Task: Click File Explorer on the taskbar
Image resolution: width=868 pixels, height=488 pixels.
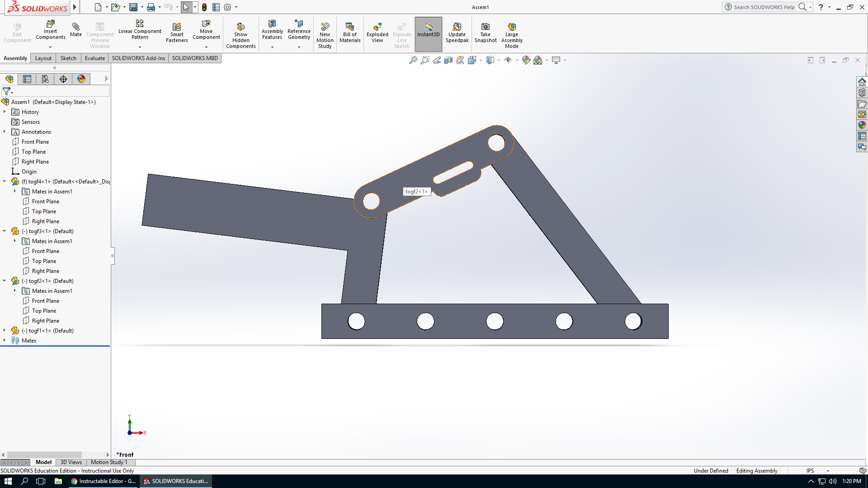Action: pos(58,481)
